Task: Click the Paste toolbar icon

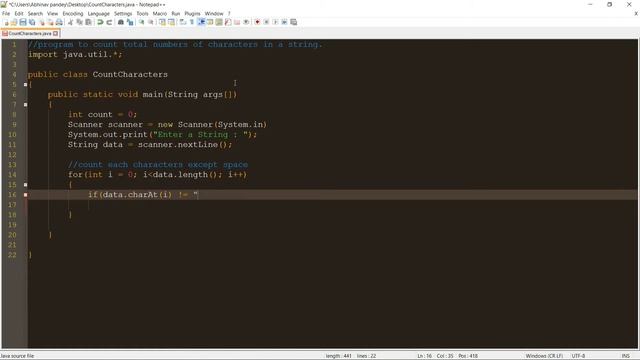Action: (x=88, y=22)
